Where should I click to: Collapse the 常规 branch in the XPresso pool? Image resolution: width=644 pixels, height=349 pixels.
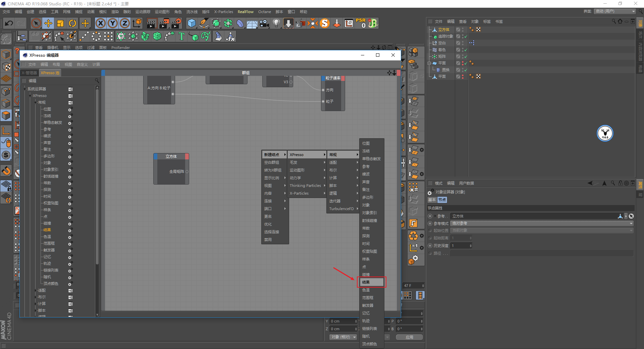tap(36, 102)
